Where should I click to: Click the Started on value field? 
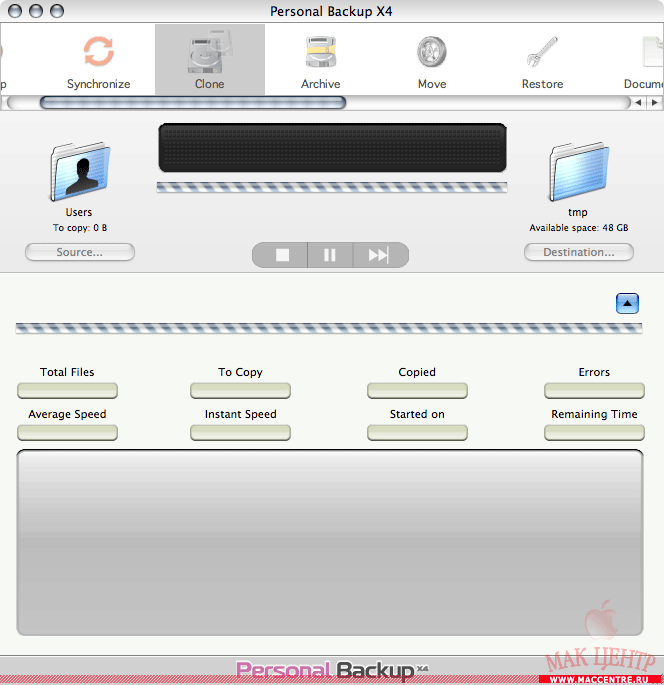point(417,432)
